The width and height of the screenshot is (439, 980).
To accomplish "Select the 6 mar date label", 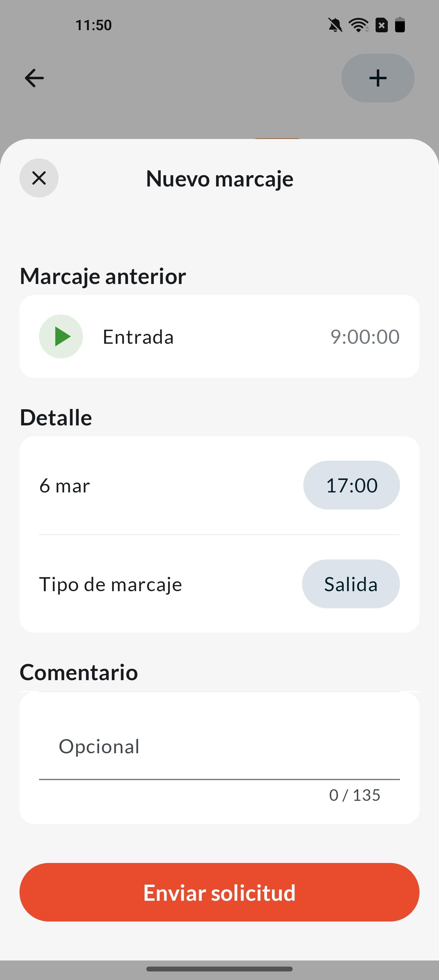I will (x=65, y=486).
